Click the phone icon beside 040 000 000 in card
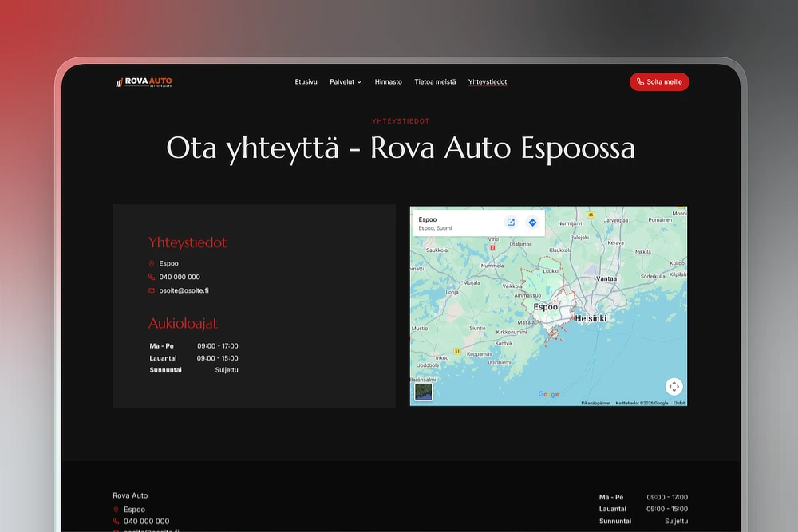This screenshot has height=532, width=798. pos(151,277)
